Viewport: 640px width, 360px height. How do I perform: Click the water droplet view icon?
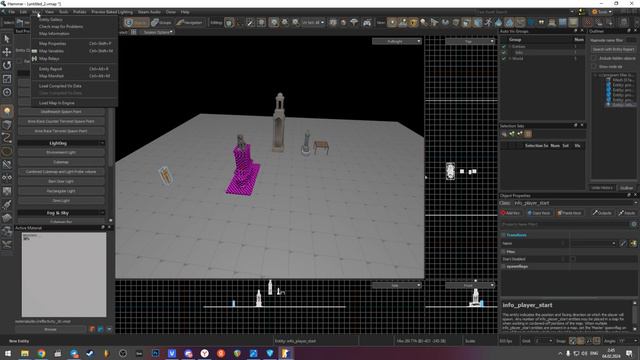pos(498,23)
